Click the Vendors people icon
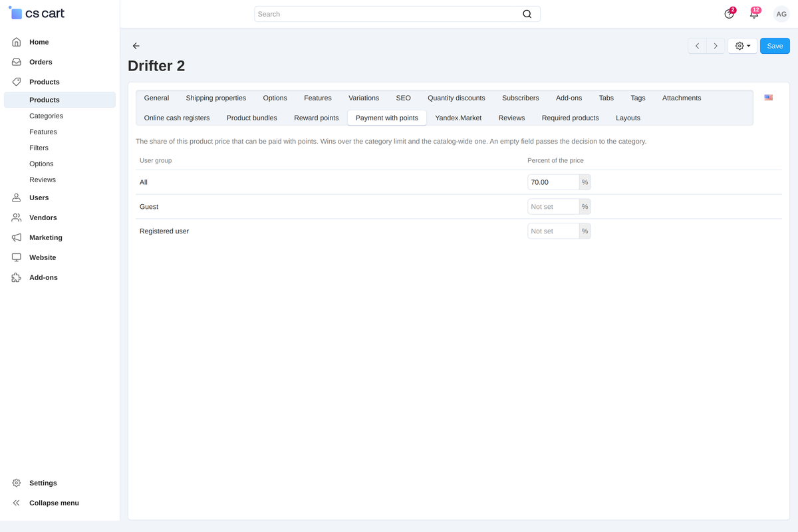Screen dimensions: 798x532 tap(17, 217)
